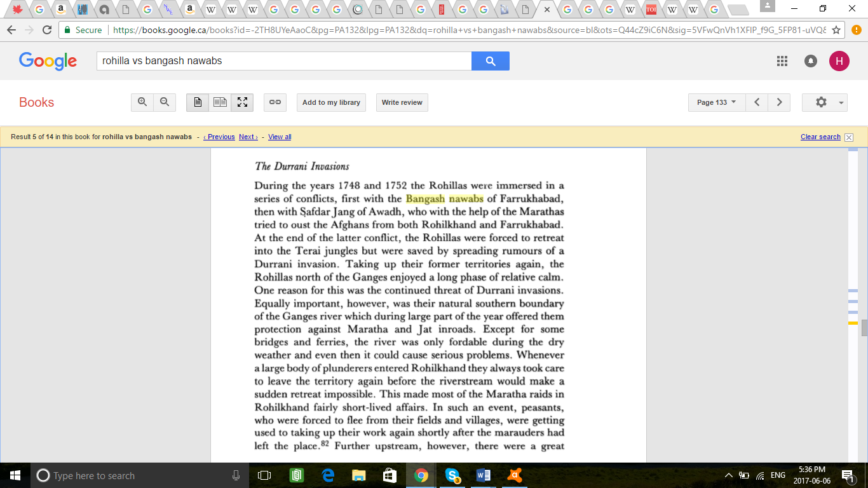
Task: Open the Chrome menu icon
Action: (856, 30)
